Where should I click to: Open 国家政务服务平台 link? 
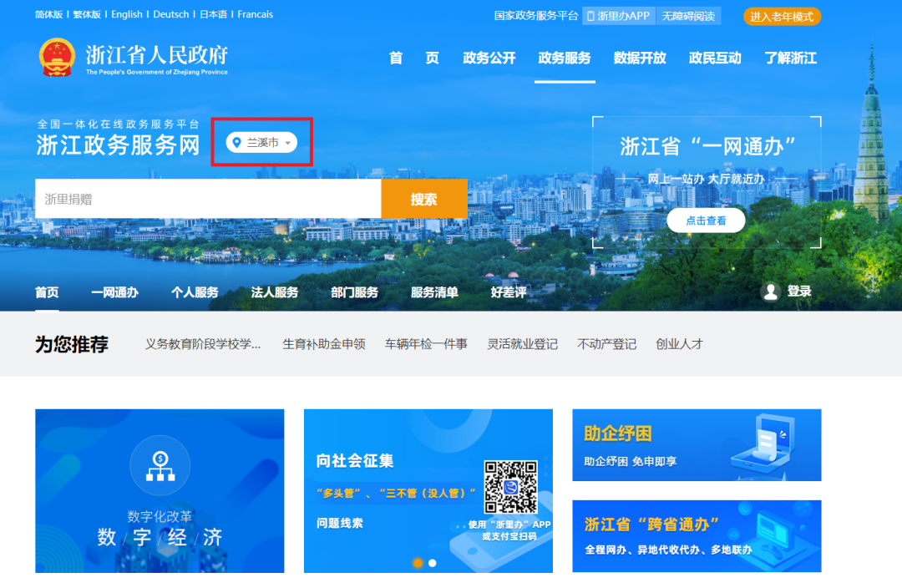(536, 16)
